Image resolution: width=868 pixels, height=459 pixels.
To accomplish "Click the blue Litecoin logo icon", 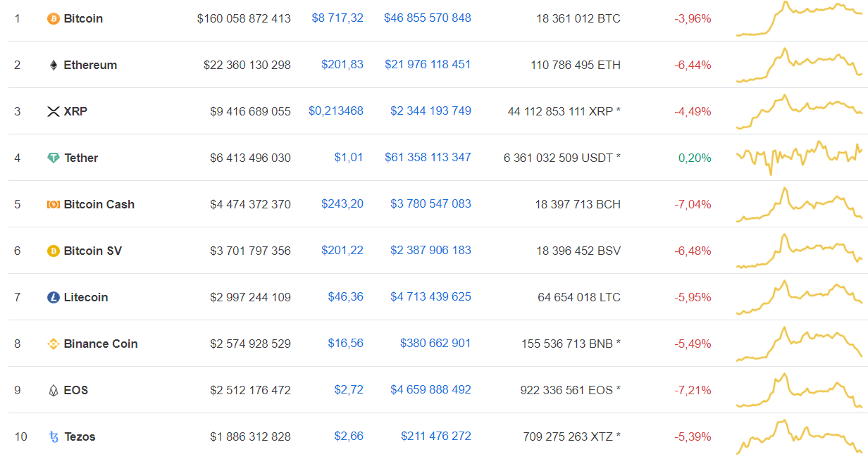I will (x=53, y=298).
